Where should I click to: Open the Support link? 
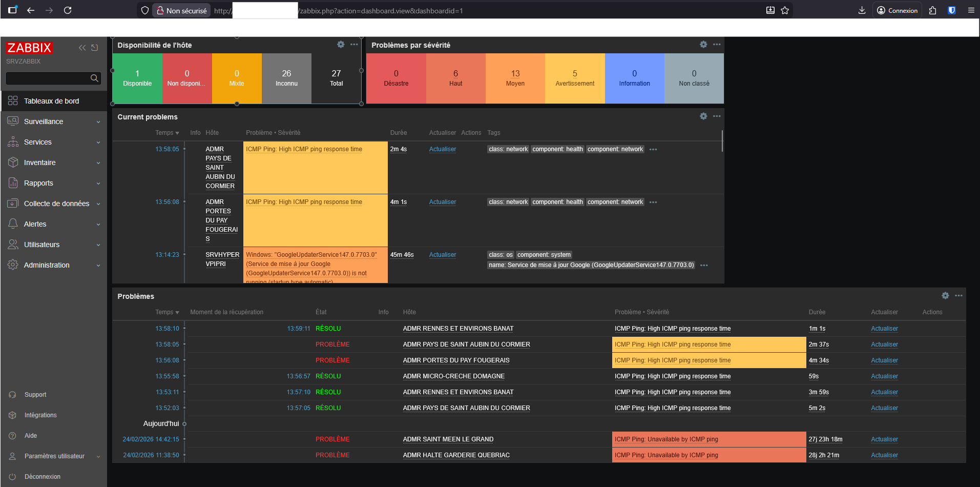pyautogui.click(x=35, y=395)
